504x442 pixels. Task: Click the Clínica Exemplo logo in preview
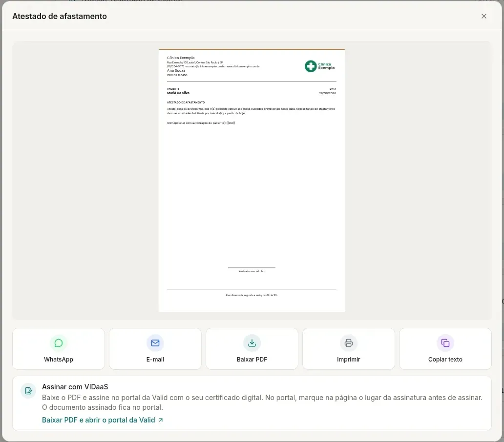tap(319, 66)
